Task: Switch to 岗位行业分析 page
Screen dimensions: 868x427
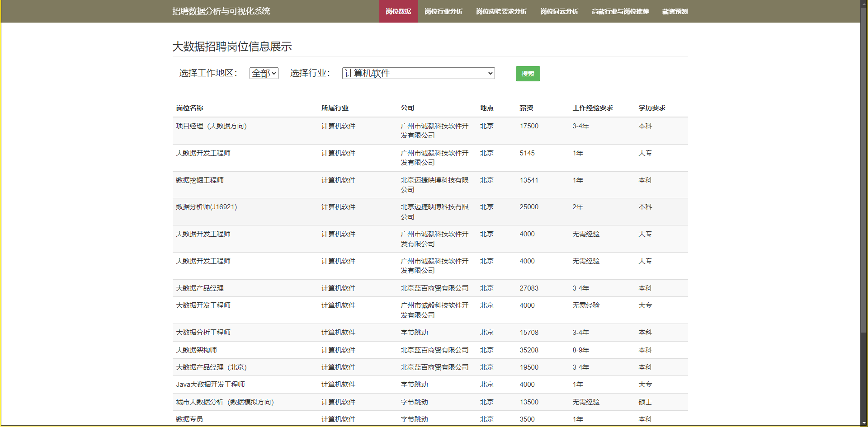Action: tap(443, 11)
